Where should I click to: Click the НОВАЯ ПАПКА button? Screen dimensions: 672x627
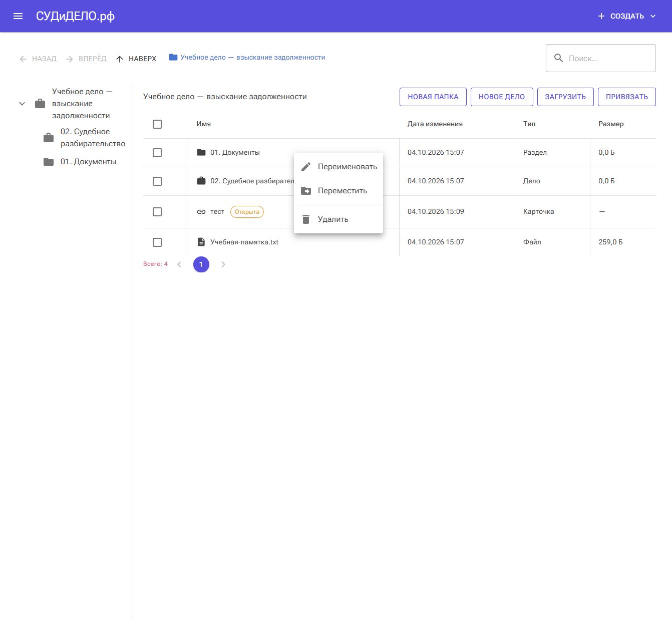pos(433,97)
